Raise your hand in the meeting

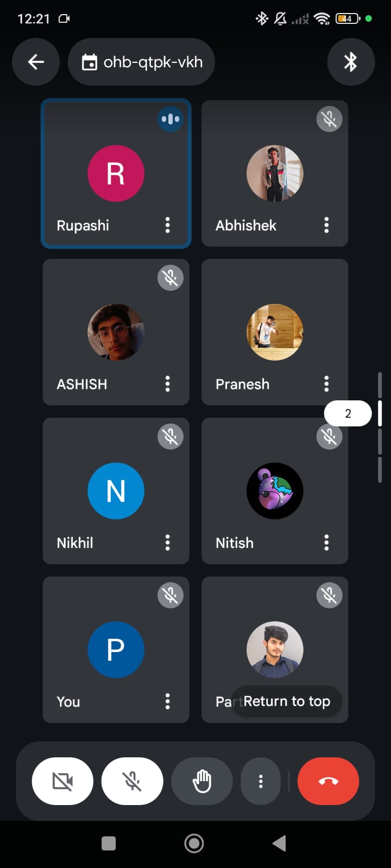point(202,781)
